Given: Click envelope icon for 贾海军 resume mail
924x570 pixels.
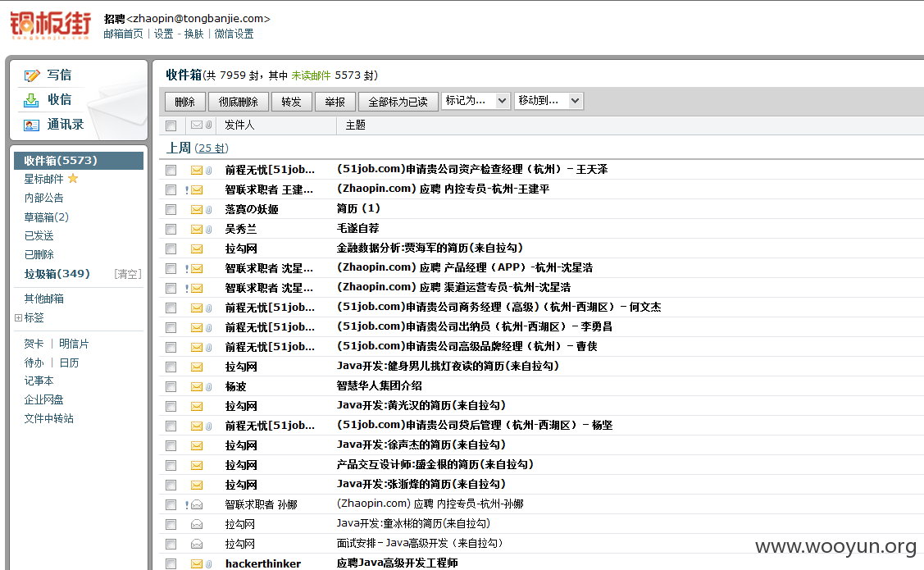Looking at the screenshot, I should [197, 249].
